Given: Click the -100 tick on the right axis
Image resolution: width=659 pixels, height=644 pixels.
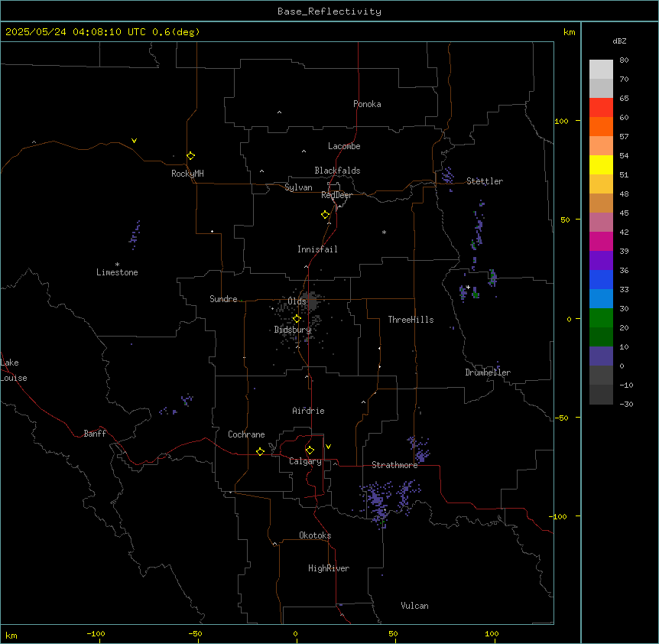Looking at the screenshot, I should 559,516.
